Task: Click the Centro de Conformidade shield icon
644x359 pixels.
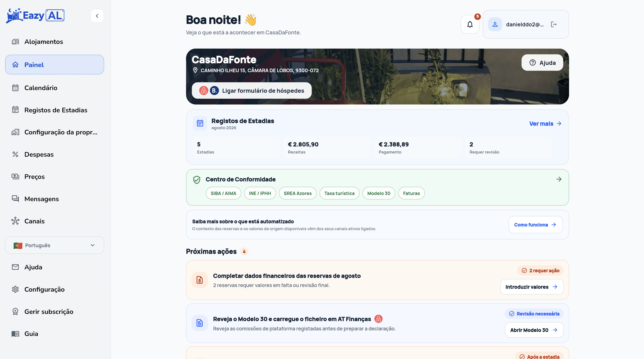Action: [x=197, y=179]
